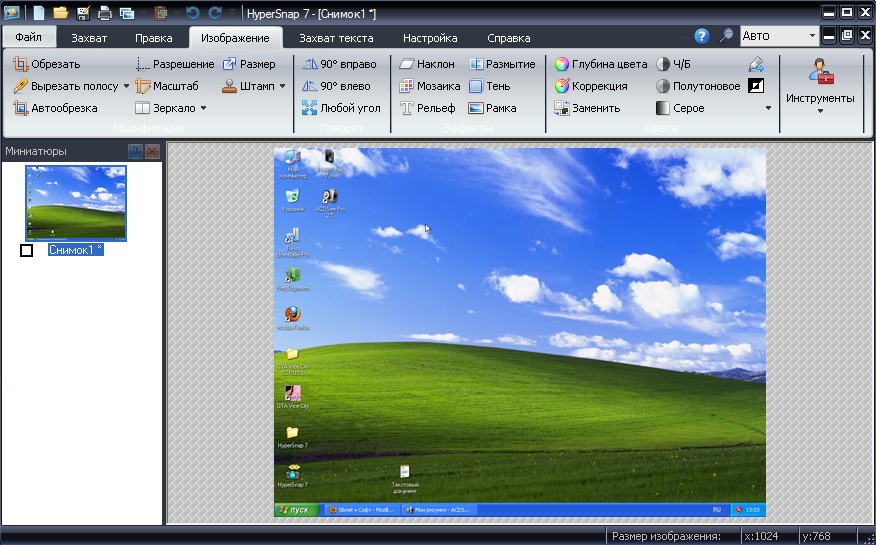The image size is (876, 545).
Task: Switch to the Настройка tab
Action: point(430,38)
